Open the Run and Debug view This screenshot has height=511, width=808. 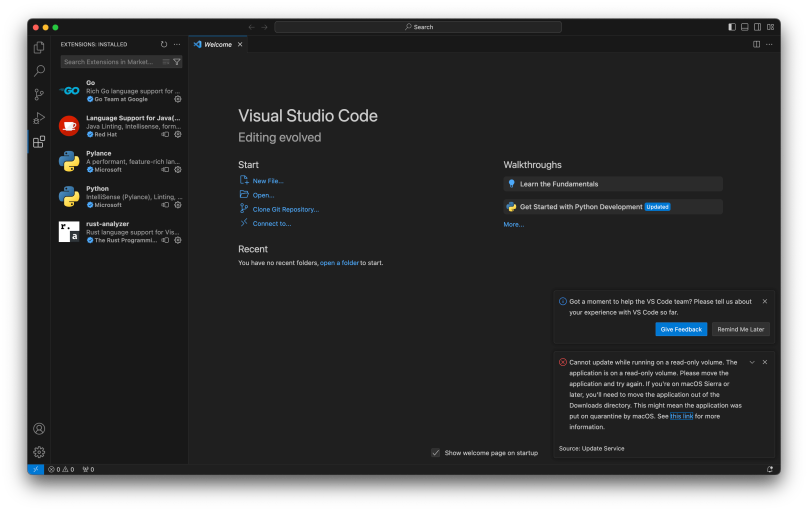point(39,118)
